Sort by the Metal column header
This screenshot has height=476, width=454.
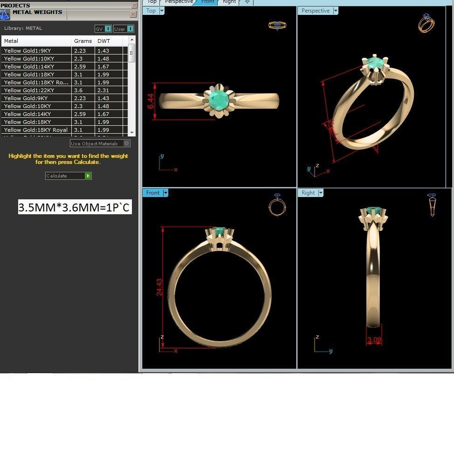[36, 41]
